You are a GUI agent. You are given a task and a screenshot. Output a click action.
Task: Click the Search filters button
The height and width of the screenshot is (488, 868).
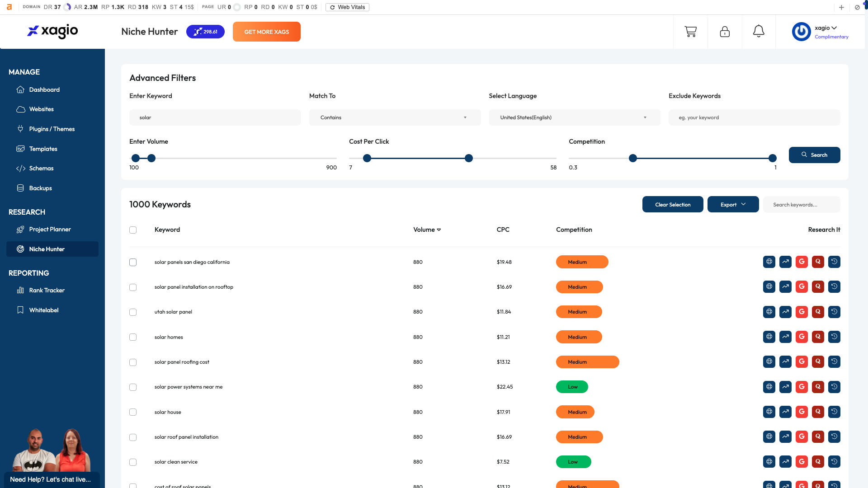tap(814, 155)
